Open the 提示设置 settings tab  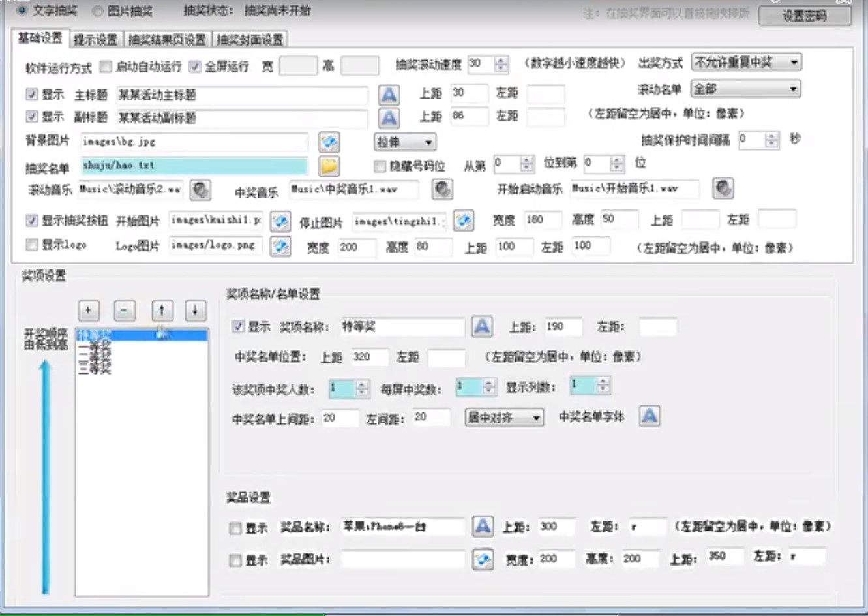point(97,39)
